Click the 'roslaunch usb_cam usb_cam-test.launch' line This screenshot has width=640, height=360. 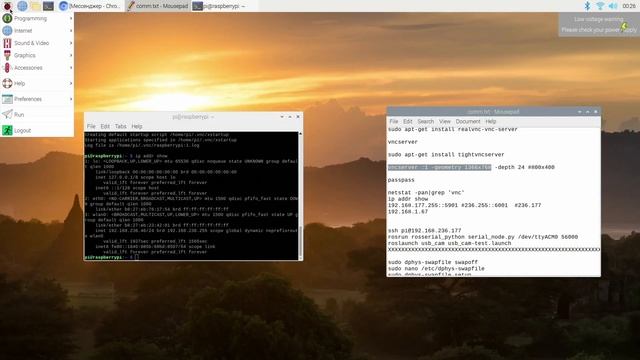449,243
